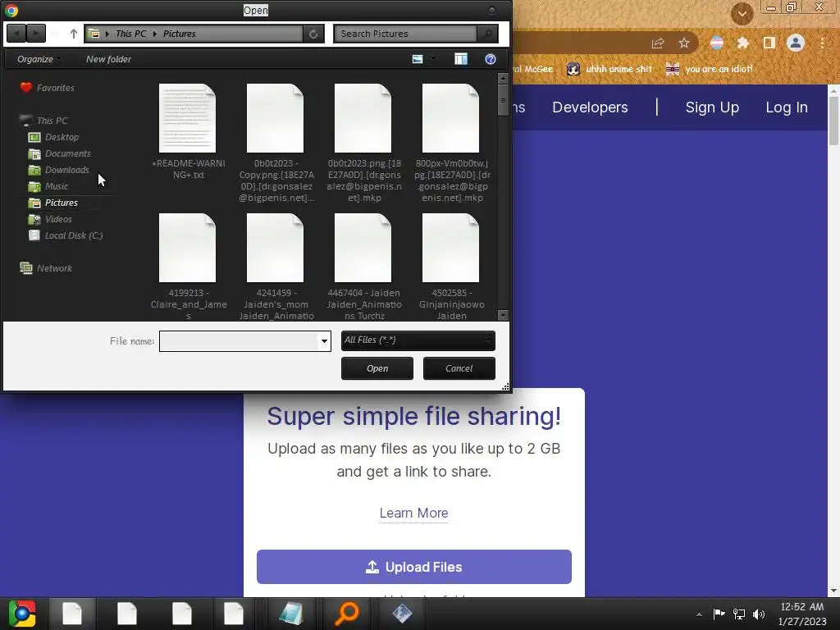Open dialog help question mark

click(x=491, y=59)
